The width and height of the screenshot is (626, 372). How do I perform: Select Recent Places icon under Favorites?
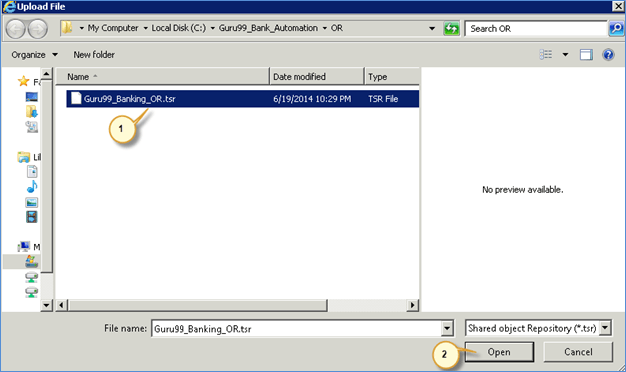pos(32,127)
